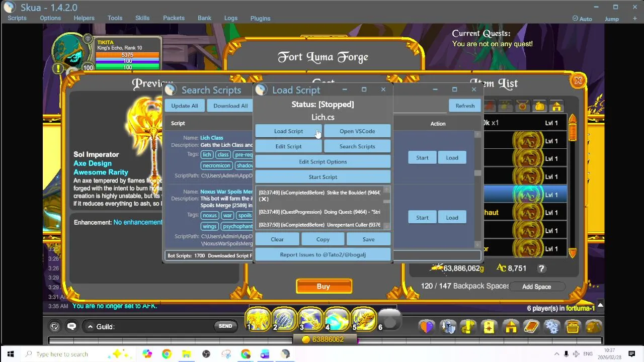
Task: Open the Book of Lore icon
Action: [x=531, y=327]
